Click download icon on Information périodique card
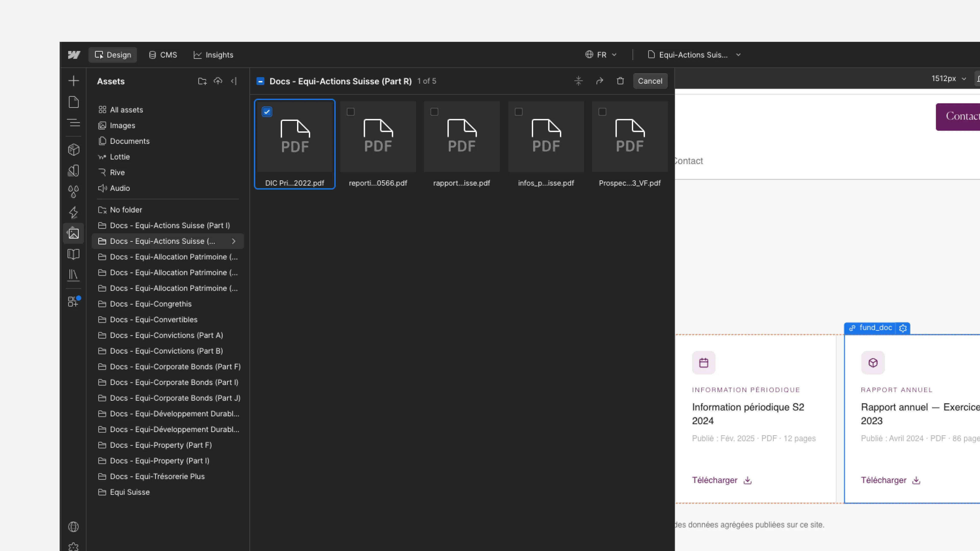Image resolution: width=980 pixels, height=551 pixels. (x=748, y=480)
